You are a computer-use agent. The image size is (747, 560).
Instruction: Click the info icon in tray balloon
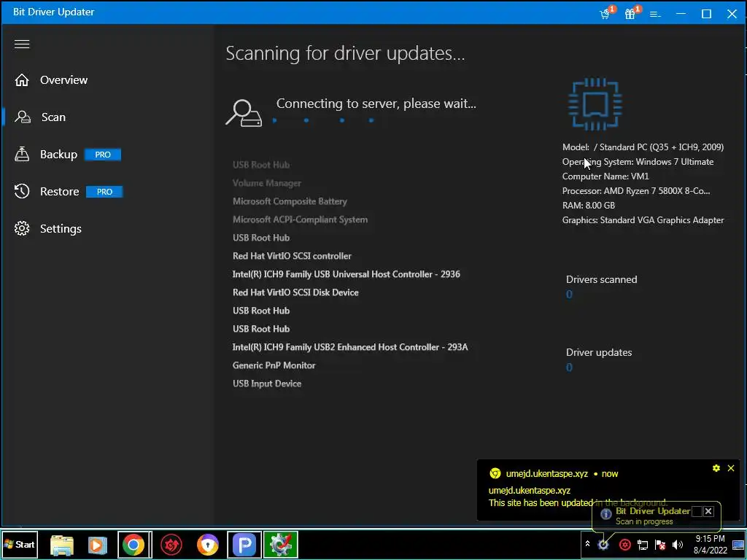tap(605, 514)
